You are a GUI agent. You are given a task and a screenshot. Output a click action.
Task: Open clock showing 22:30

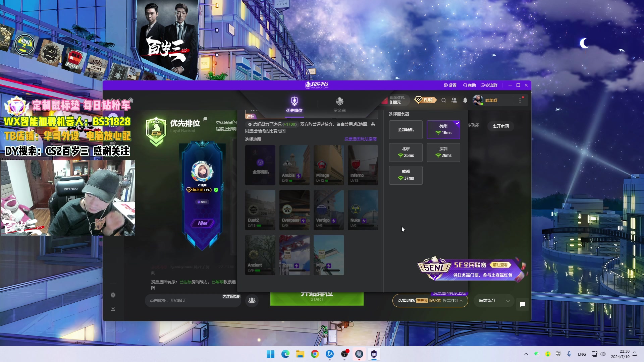click(620, 354)
